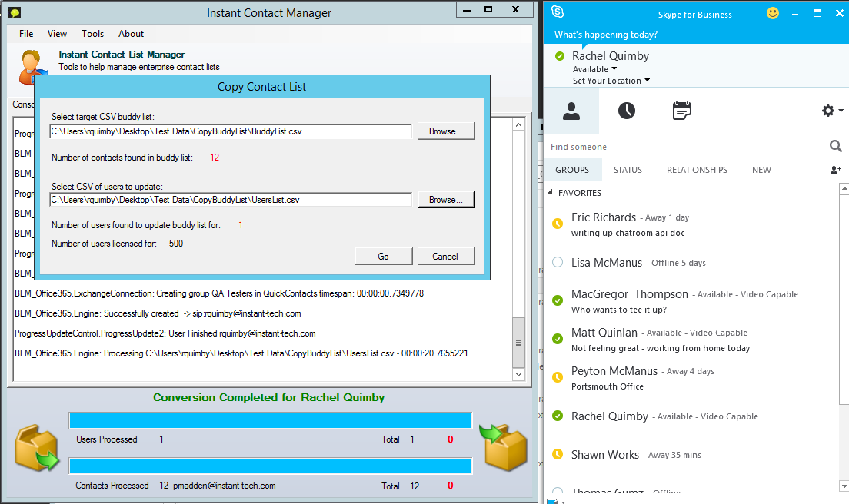Screen dimensions: 849x504
Task: Collapse the Favorites group
Action: [550, 192]
